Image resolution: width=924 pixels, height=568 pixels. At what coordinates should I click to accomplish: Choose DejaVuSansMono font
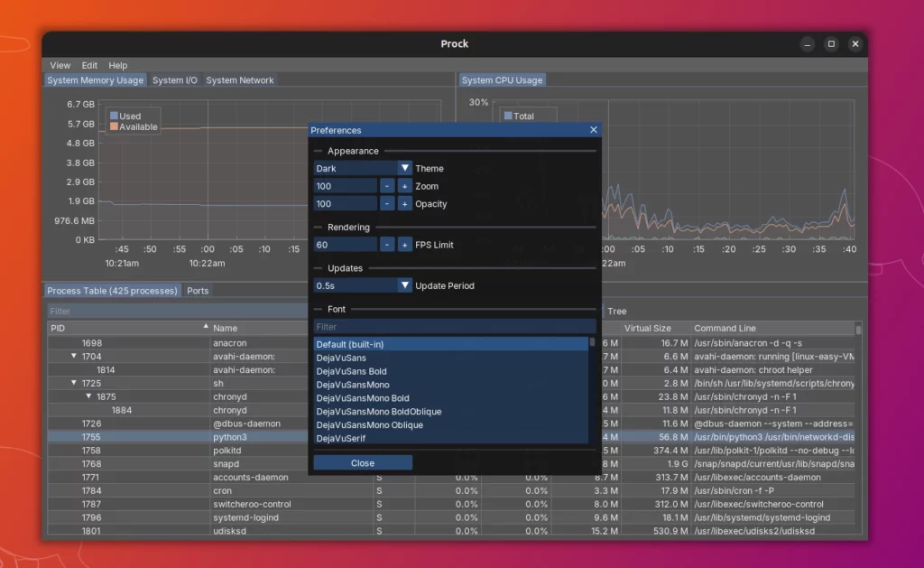click(x=451, y=385)
